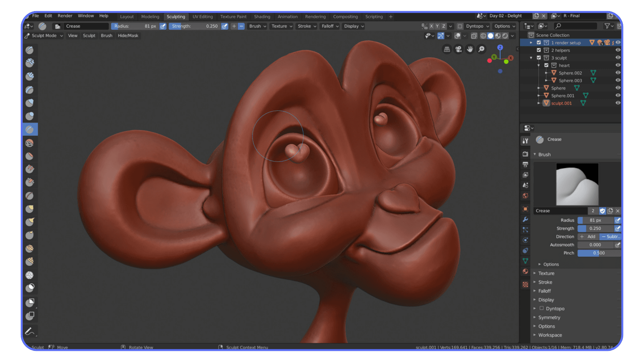Screen dimensions: 644x362
Task: Click the camera view icon in the viewport
Action: (x=458, y=49)
